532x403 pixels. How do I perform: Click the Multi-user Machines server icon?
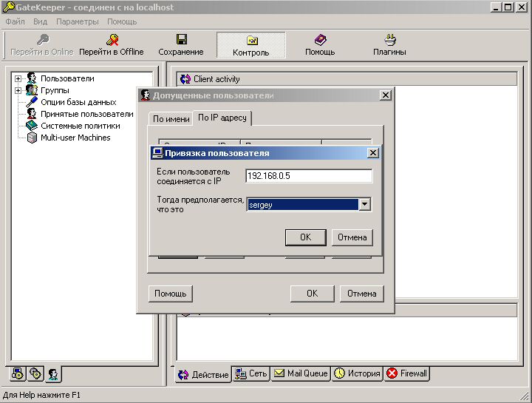click(32, 138)
